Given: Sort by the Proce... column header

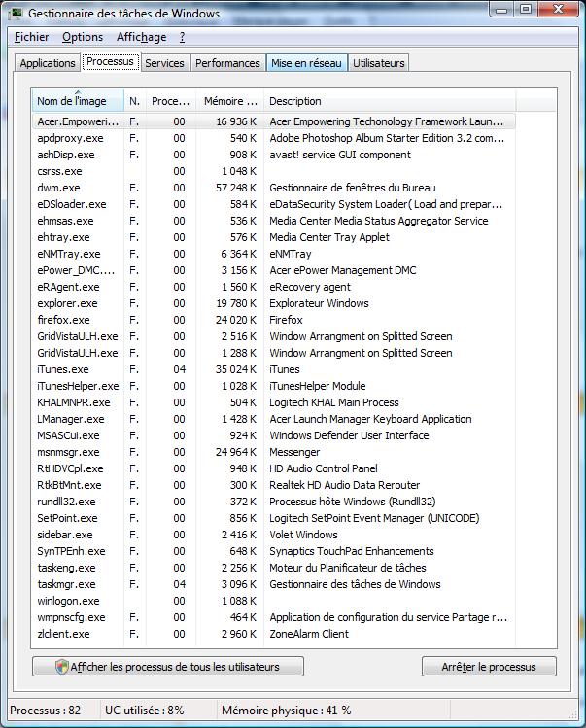Looking at the screenshot, I should pos(170,101).
